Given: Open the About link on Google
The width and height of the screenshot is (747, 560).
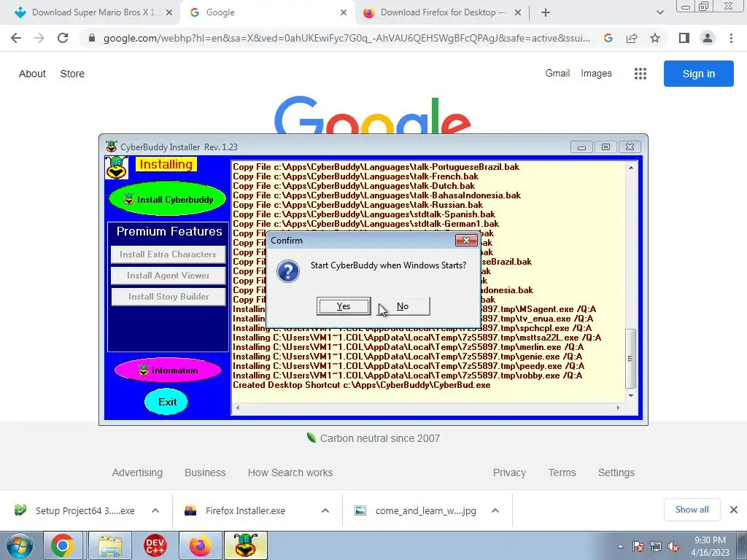Looking at the screenshot, I should tap(32, 74).
